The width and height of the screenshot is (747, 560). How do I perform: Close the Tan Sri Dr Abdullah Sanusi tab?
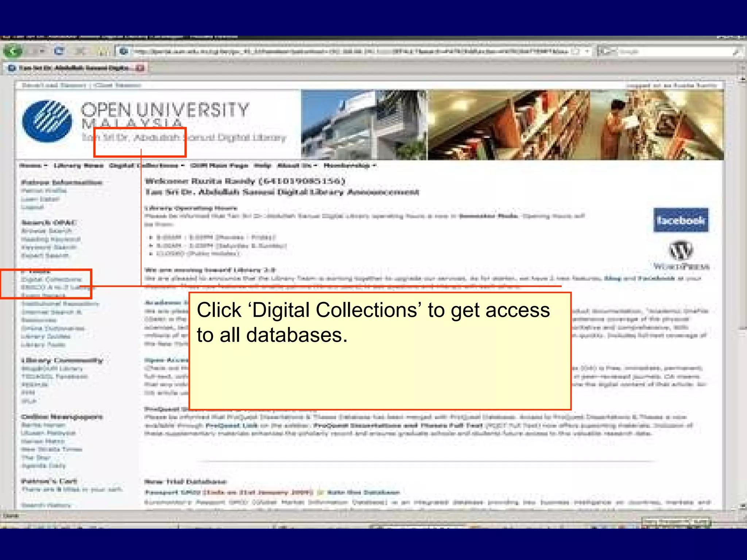coord(140,68)
